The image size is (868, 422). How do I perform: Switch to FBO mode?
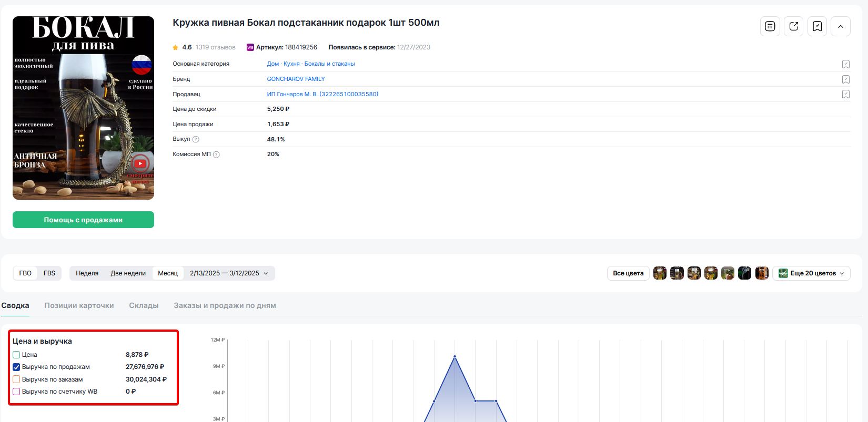click(25, 273)
